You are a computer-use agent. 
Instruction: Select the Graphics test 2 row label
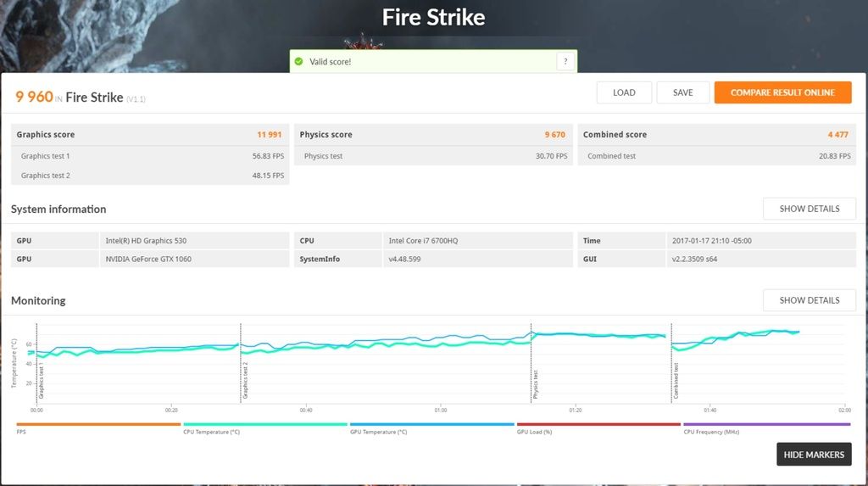point(46,176)
